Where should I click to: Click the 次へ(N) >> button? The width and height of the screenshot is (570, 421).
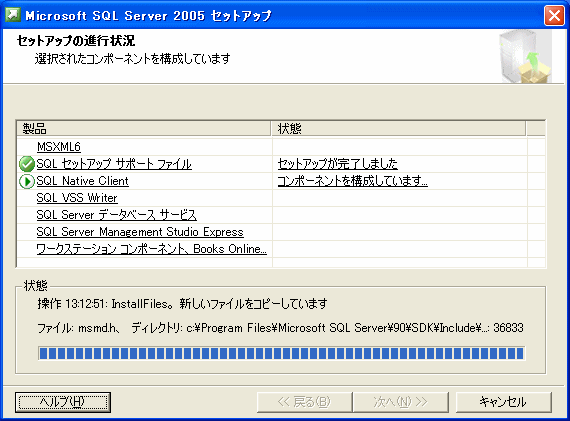401,402
